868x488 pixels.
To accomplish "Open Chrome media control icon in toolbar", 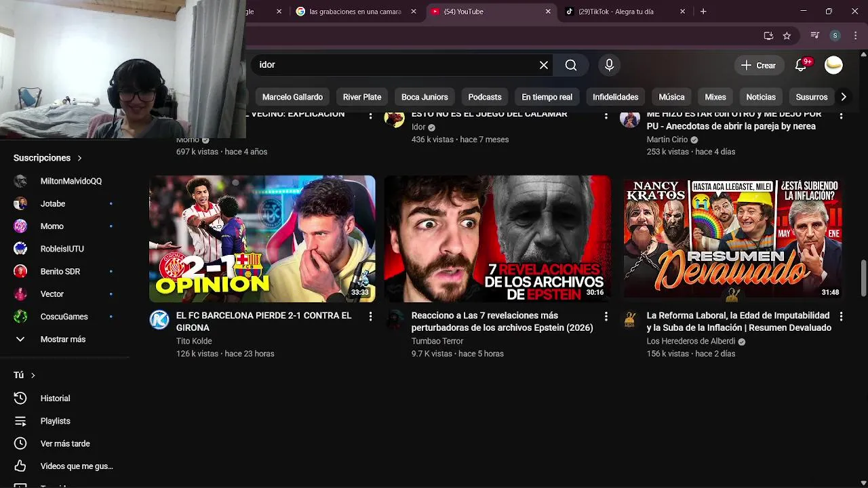I will point(815,35).
